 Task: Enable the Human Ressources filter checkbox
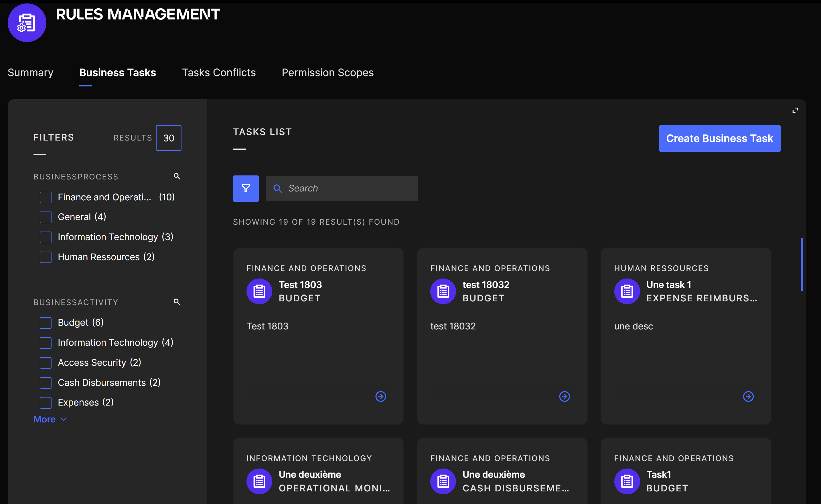46,257
